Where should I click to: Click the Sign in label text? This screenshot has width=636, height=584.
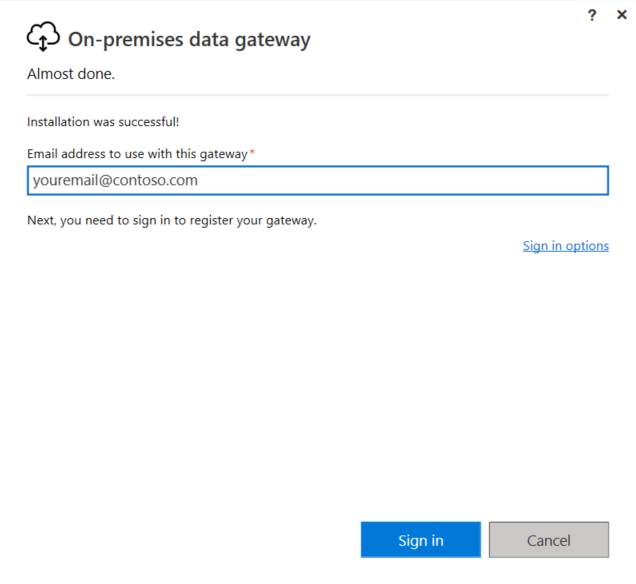click(x=420, y=540)
